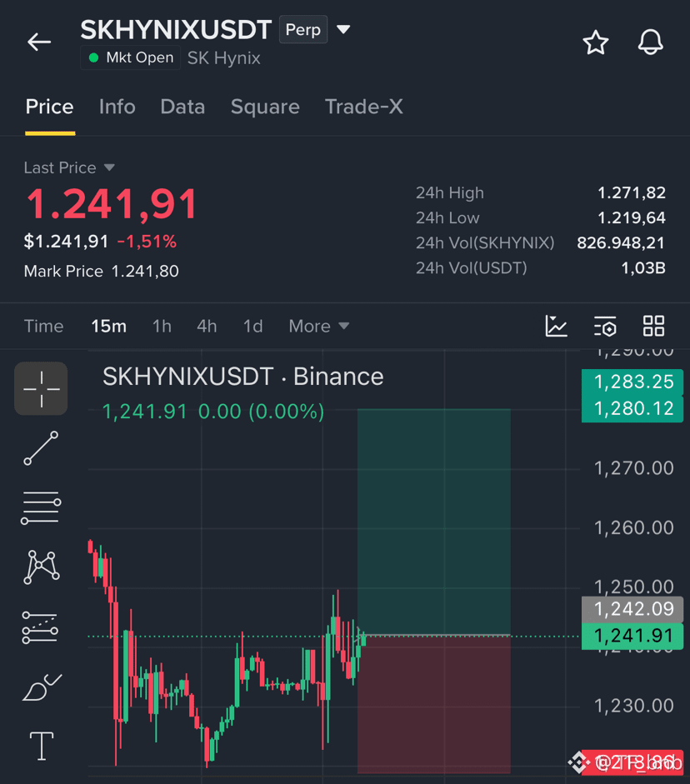This screenshot has height=784, width=690.
Task: Switch to the Trade-X tab
Action: coord(364,107)
